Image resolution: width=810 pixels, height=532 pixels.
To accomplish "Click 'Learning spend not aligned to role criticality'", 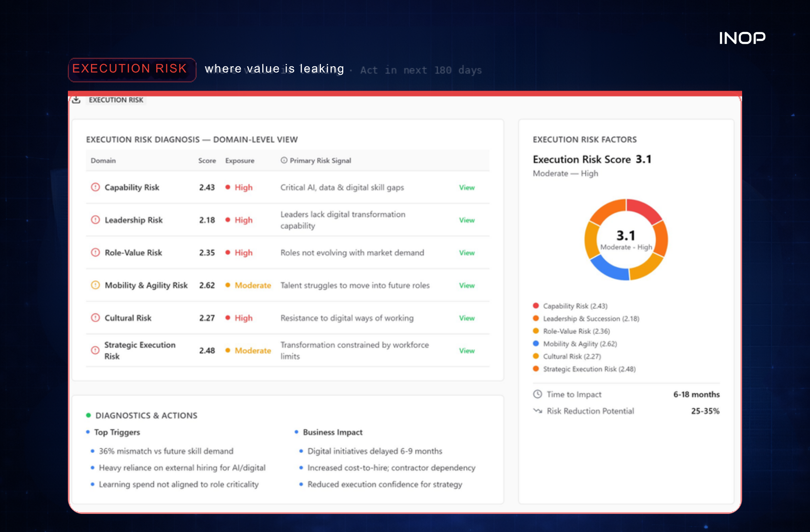I will (179, 484).
